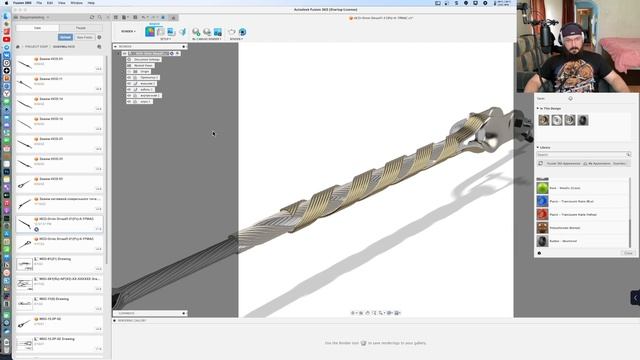The image size is (640, 360).
Task: Select the black thumbnail under In This Design
Action: (583, 120)
